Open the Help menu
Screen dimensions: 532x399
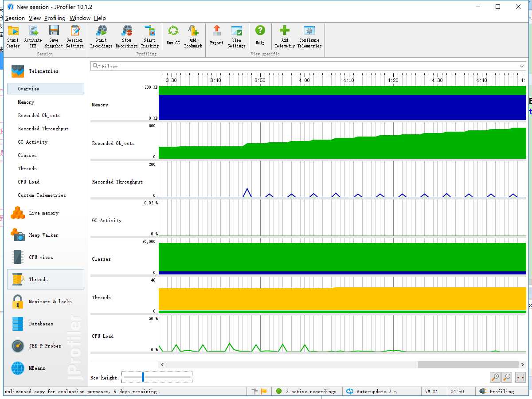click(100, 18)
